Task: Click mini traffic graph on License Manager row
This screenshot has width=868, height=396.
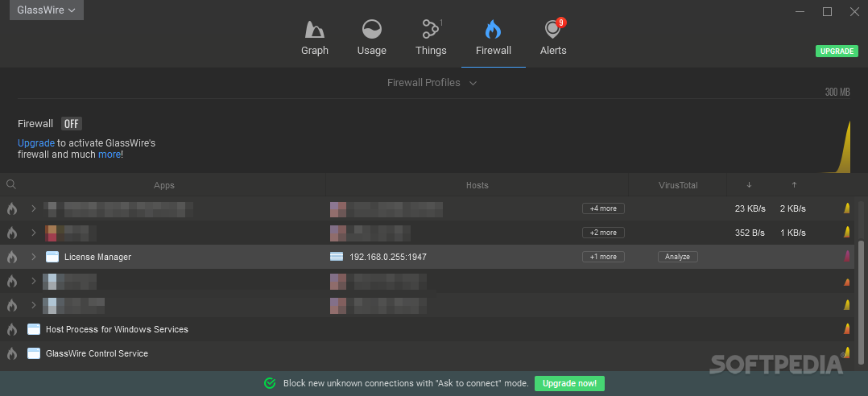Action: [x=847, y=256]
